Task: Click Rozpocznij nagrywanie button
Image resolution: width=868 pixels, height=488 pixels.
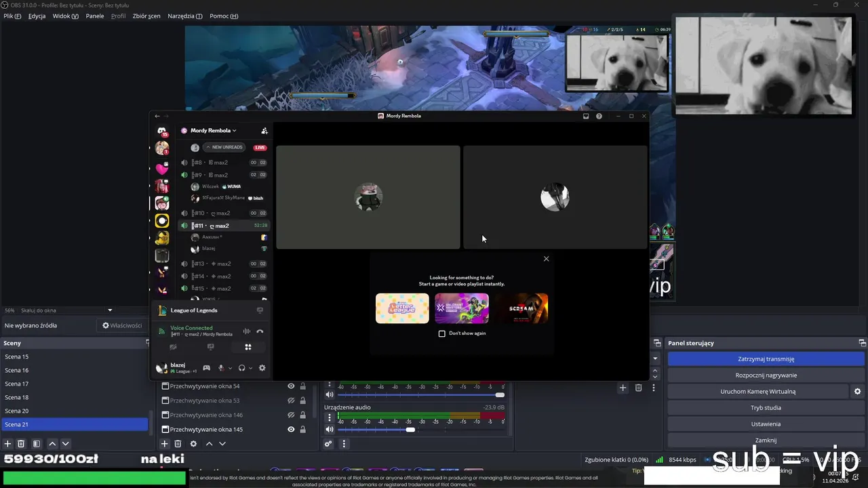Action: pyautogui.click(x=766, y=375)
